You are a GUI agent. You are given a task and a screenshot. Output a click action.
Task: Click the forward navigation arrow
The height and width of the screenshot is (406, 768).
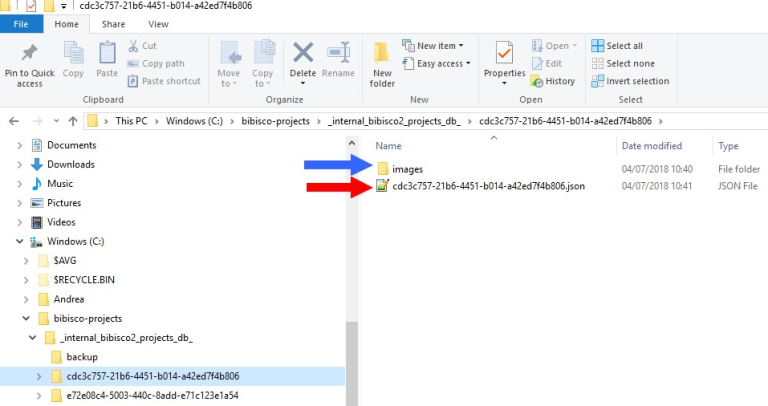coord(37,121)
